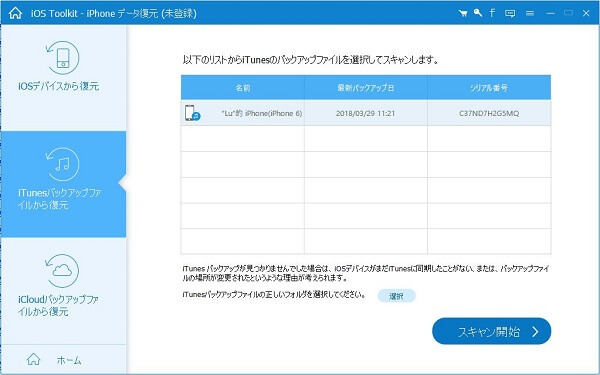Open iCloudバックアップファイルから復元 tab label
The width and height of the screenshot is (600, 375).
59,305
